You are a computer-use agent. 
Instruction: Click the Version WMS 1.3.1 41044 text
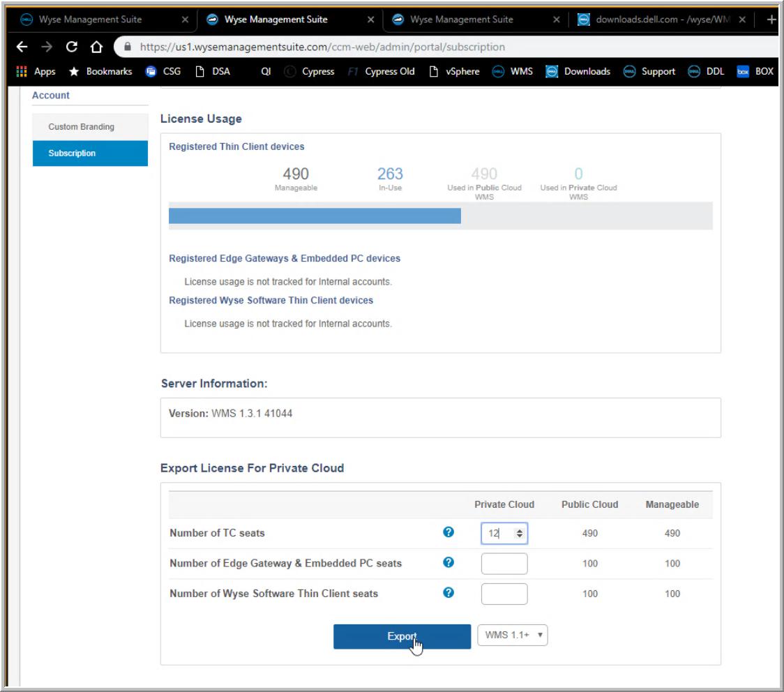pos(230,414)
